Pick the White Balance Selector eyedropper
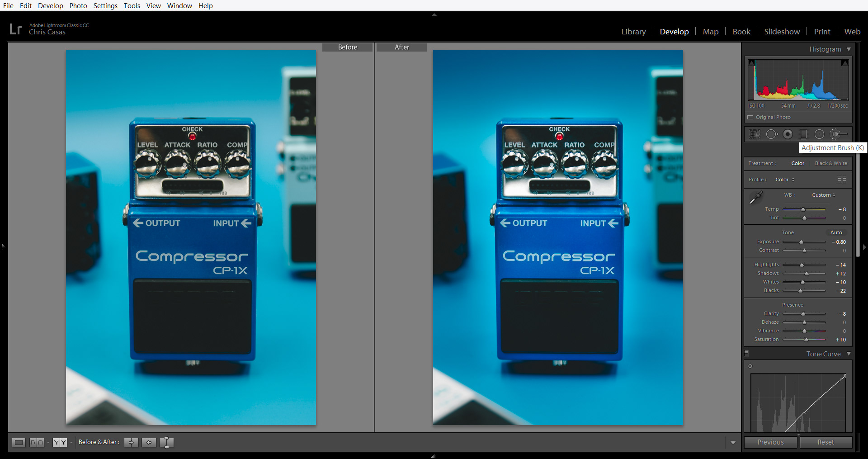The image size is (868, 459). (755, 198)
